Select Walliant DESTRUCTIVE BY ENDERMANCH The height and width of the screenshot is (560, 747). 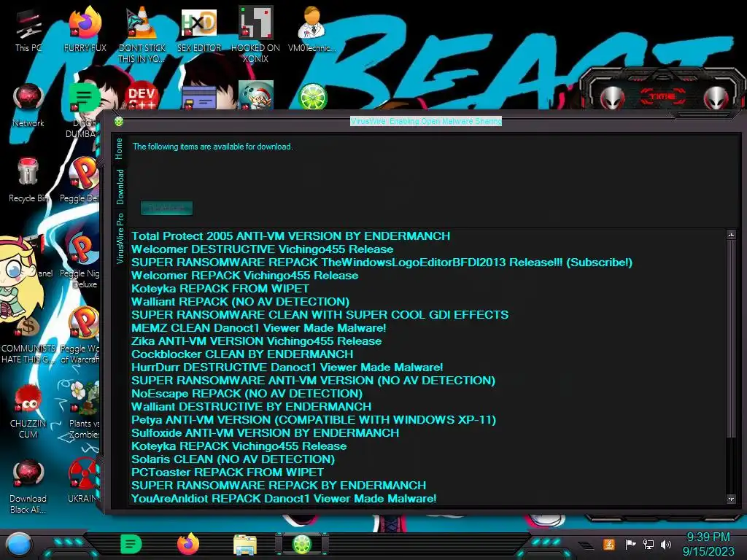click(x=251, y=407)
